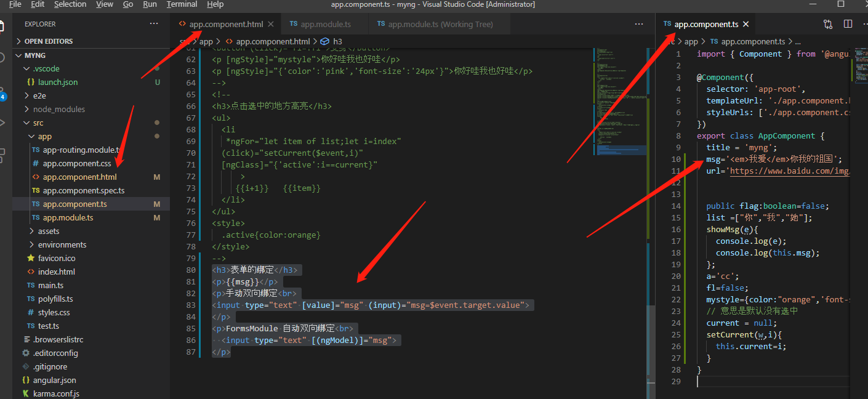This screenshot has width=868, height=399.
Task: Click the Source Control badge showing 4
Action: 3,97
